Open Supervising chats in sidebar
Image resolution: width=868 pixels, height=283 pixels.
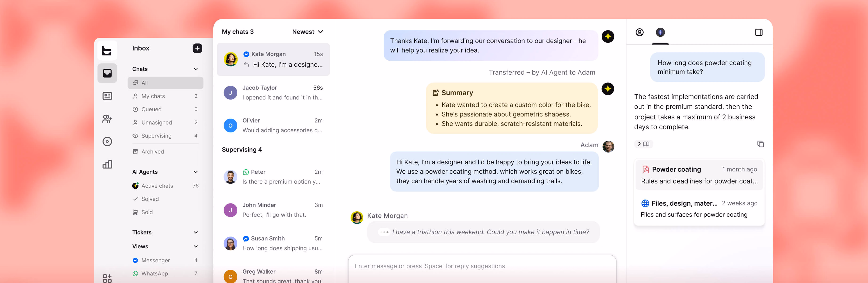pos(166,136)
